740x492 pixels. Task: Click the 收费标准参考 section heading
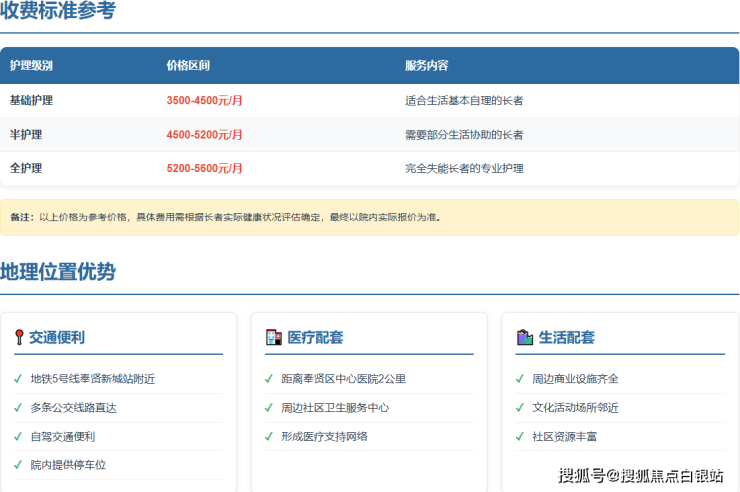58,12
